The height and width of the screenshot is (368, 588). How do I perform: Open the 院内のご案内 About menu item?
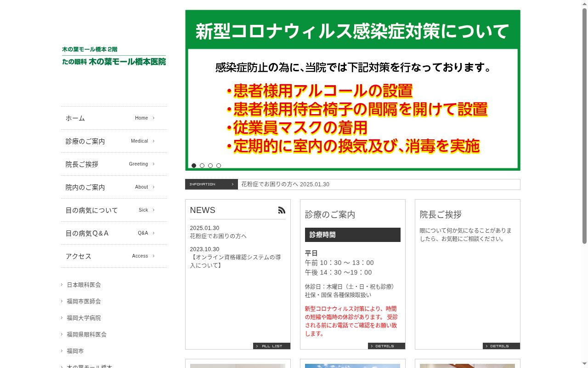tap(114, 187)
